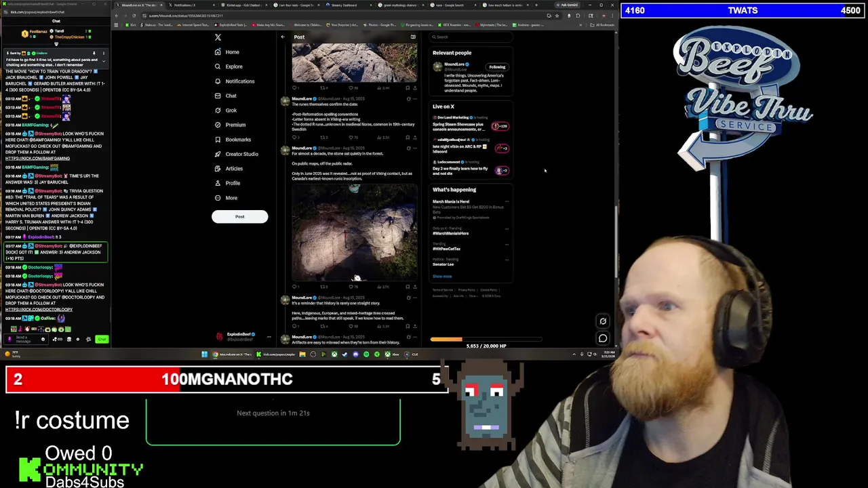Open Notifications in X sidebar
868x488 pixels.
(x=235, y=81)
